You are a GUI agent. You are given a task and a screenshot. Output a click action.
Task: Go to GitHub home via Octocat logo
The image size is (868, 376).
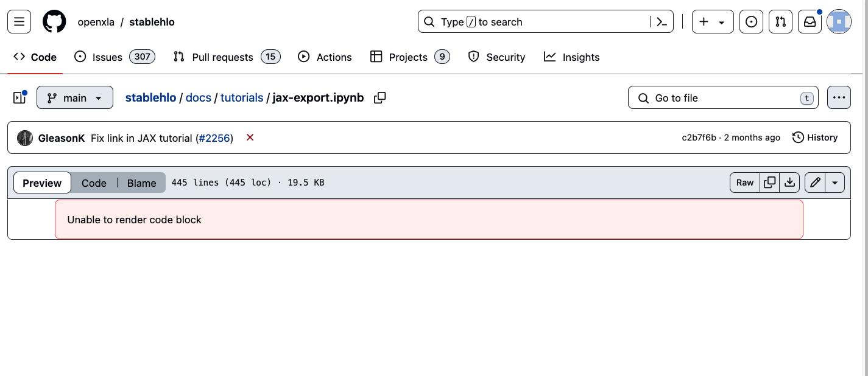(x=54, y=22)
